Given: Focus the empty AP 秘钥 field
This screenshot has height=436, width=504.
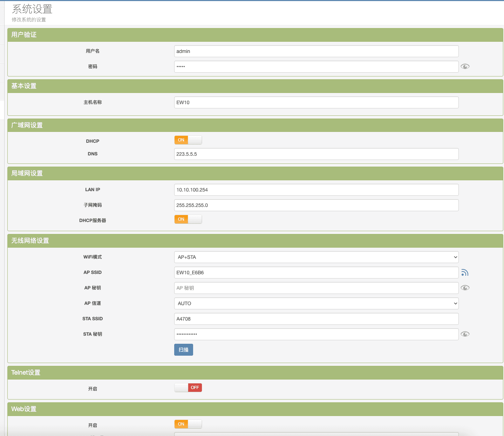Looking at the screenshot, I should click(316, 288).
